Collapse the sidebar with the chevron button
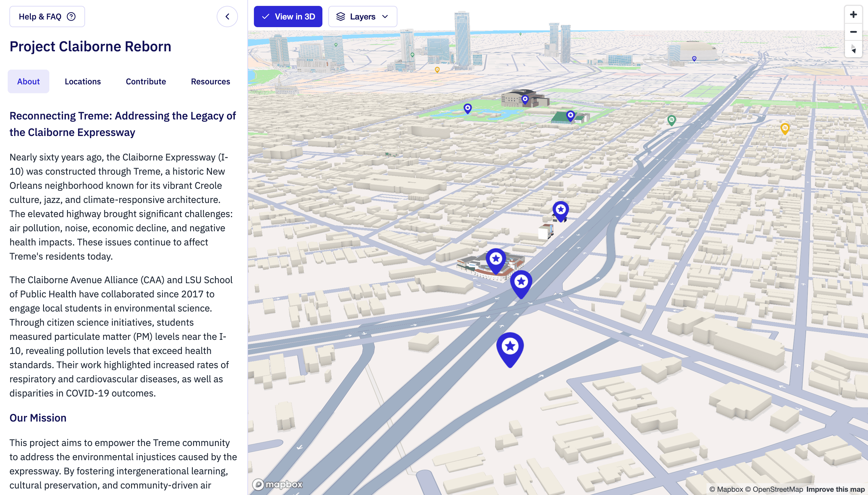 tap(227, 16)
